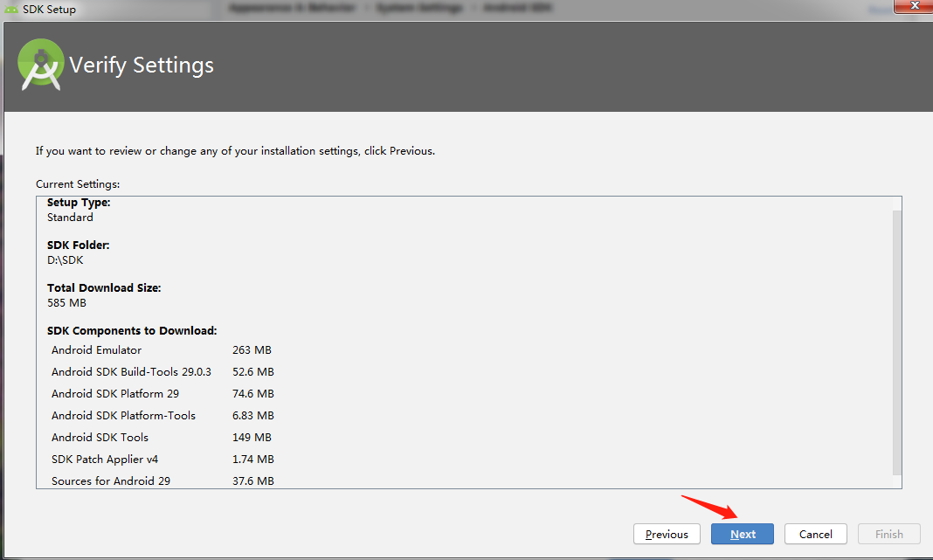Screen dimensions: 933x560
Task: Click the 'SDK Folder:' heading
Action: pyautogui.click(x=78, y=245)
